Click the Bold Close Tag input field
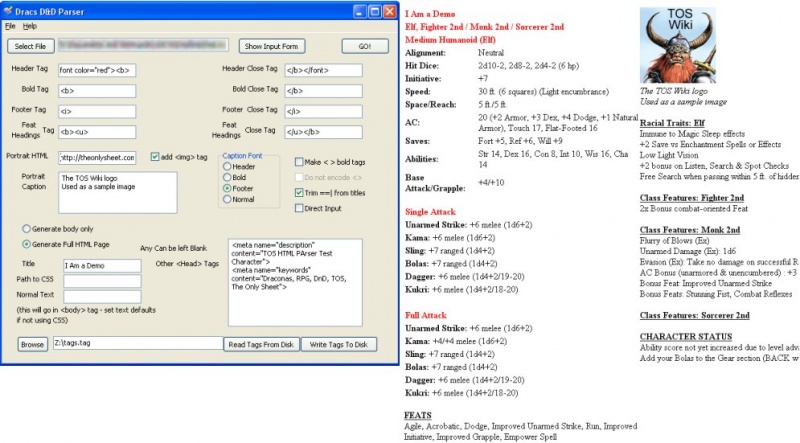Screen dimensions: 800x443 (x=323, y=91)
